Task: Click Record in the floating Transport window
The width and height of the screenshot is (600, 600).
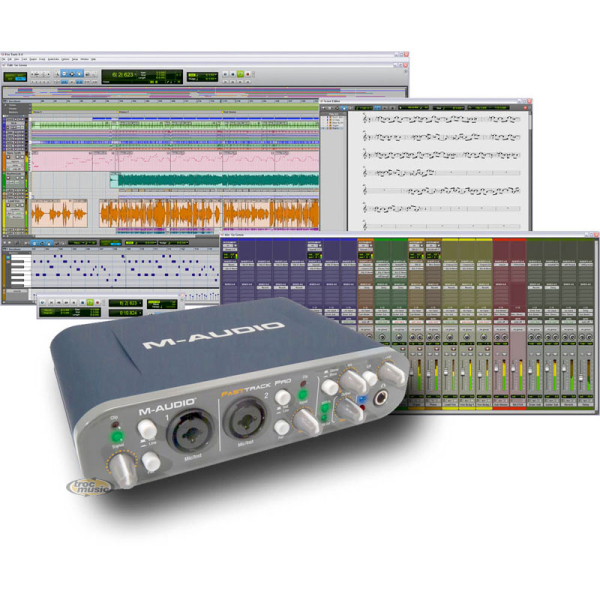Action: [97, 302]
